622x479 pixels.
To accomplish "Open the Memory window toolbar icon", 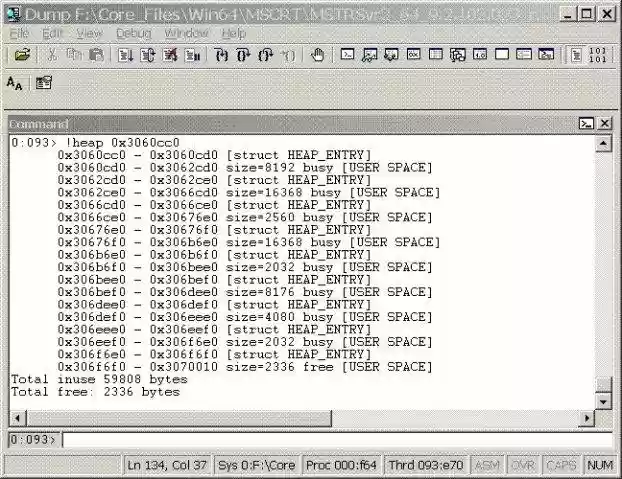I will click(x=436, y=54).
